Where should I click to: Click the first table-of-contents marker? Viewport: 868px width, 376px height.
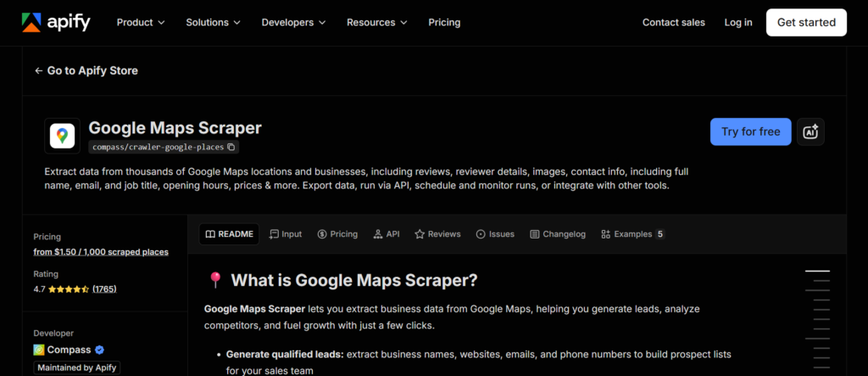pyautogui.click(x=817, y=272)
